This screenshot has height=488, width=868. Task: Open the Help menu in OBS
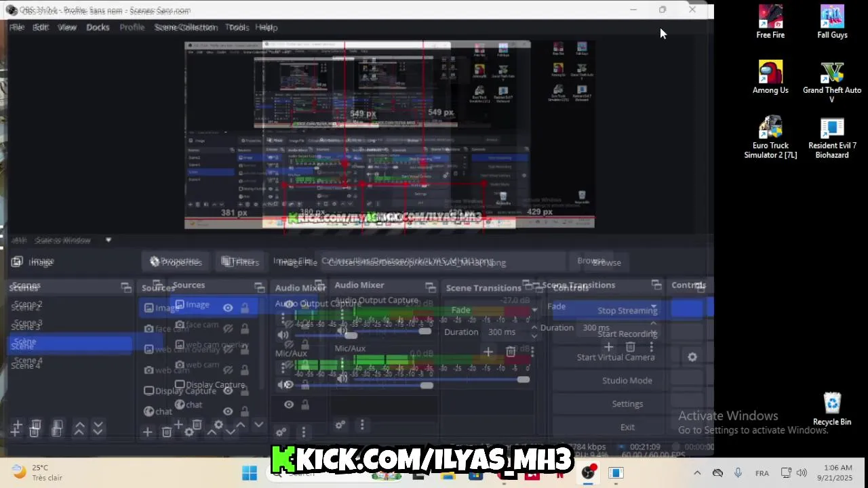pyautogui.click(x=267, y=27)
